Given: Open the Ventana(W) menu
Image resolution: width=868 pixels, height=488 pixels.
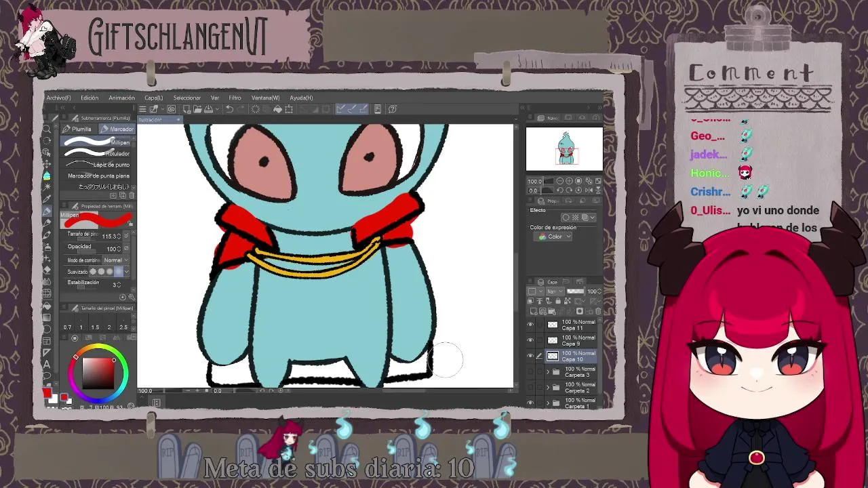Looking at the screenshot, I should [265, 98].
